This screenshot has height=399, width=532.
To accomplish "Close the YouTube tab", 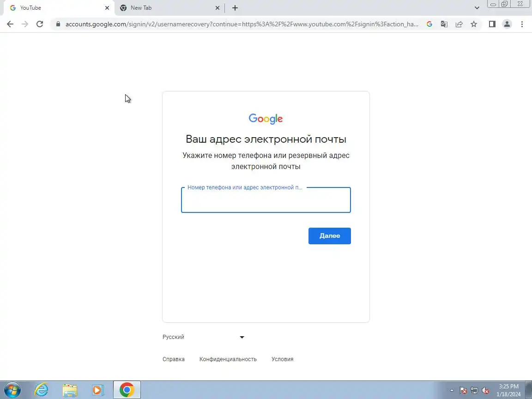I will (107, 8).
